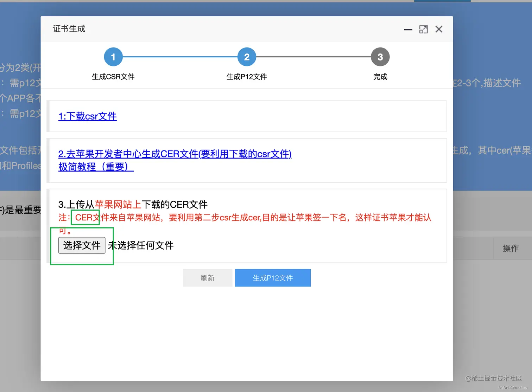Open the 去苹果开发者中心生成CER文件 link
This screenshot has height=392, width=532.
[175, 154]
